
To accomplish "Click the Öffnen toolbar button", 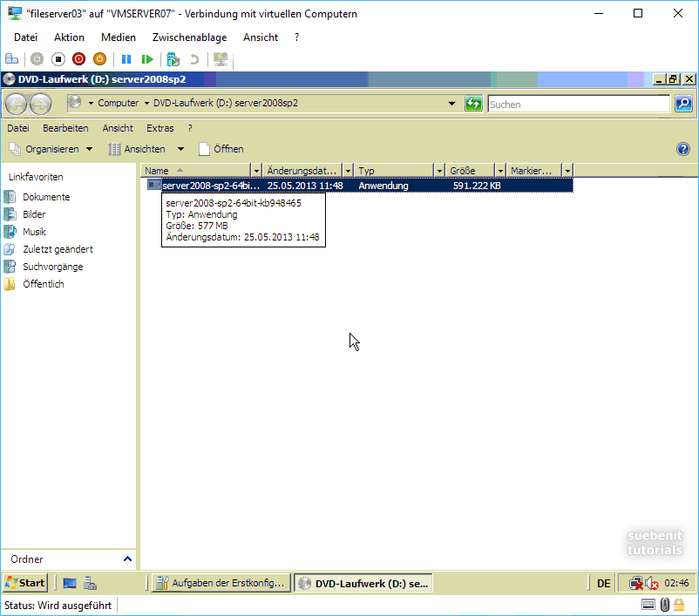I will coord(221,149).
